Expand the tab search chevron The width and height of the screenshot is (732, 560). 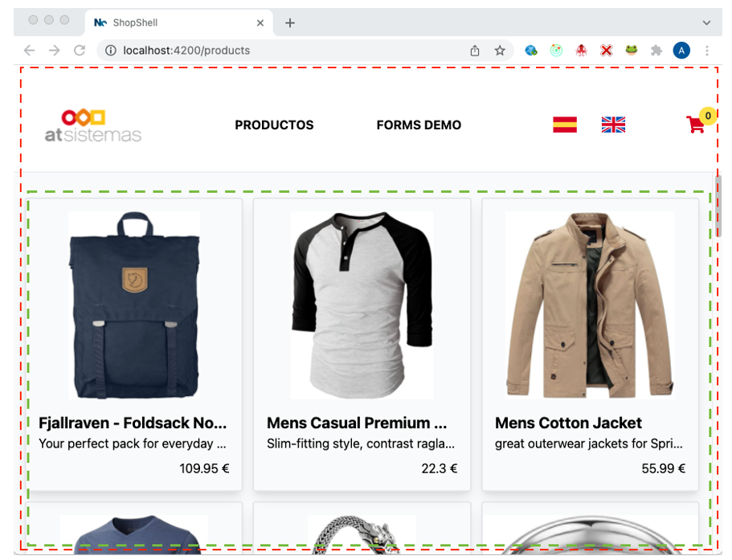tap(707, 22)
